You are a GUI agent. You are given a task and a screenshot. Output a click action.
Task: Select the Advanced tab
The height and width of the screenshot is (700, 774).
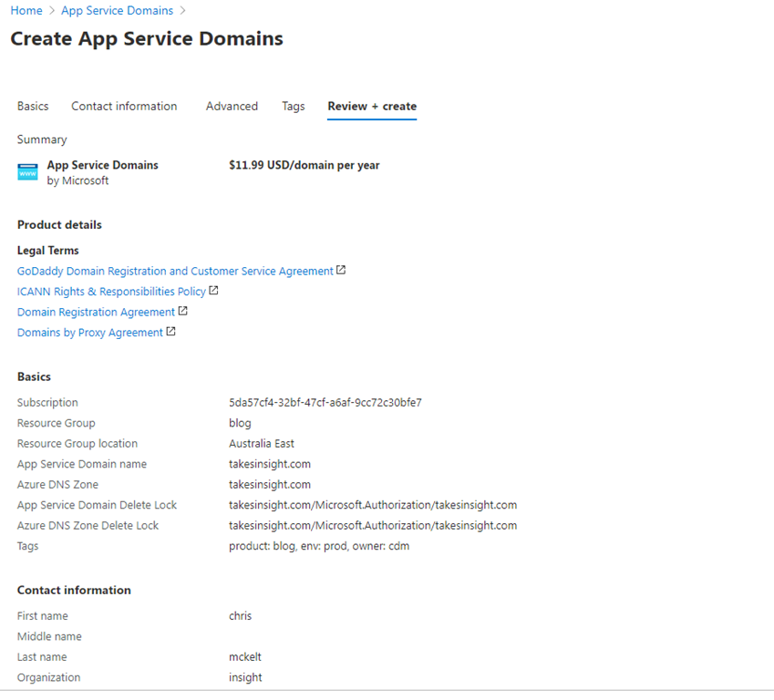pos(232,106)
